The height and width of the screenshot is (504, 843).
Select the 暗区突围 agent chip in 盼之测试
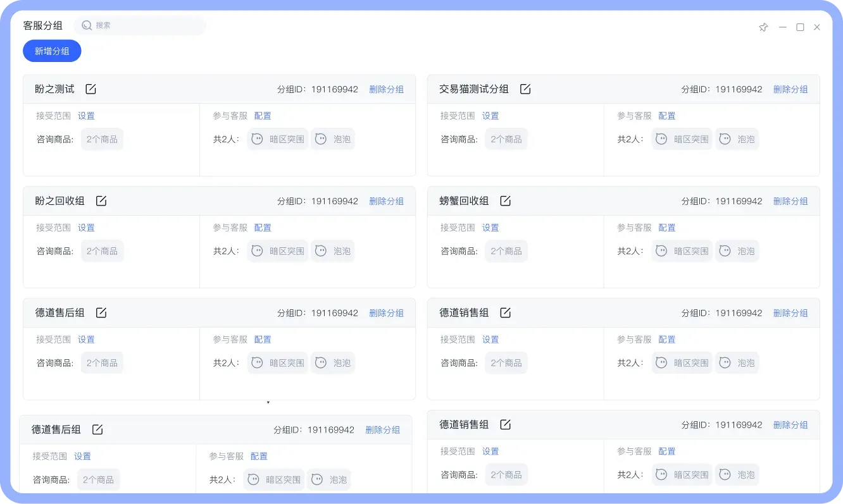(278, 139)
